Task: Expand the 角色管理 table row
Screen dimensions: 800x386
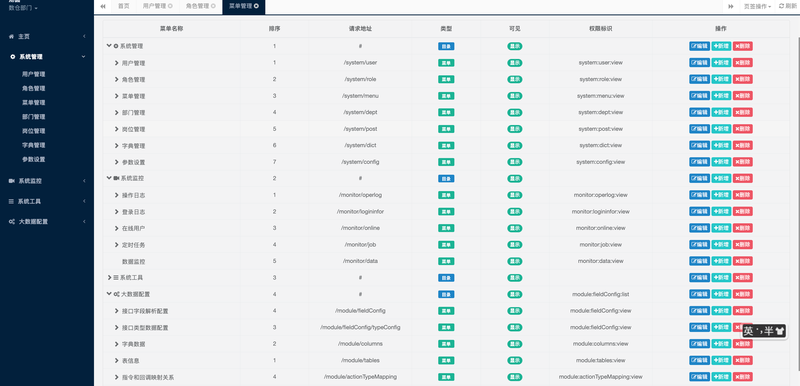Action: 117,80
